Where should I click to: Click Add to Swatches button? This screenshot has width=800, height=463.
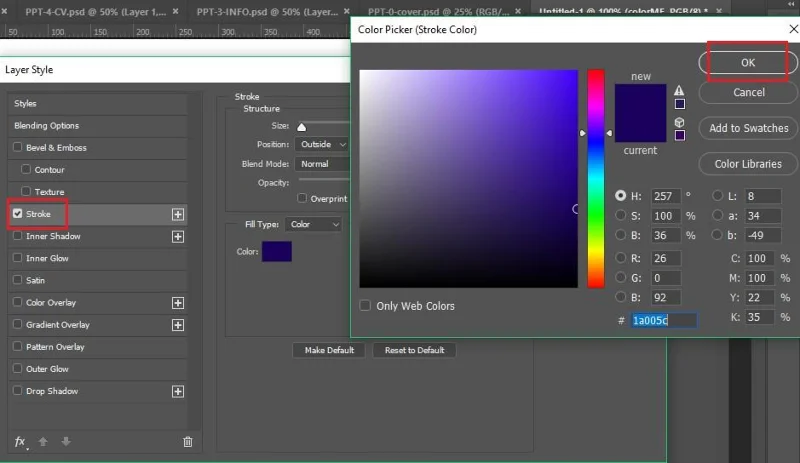747,128
